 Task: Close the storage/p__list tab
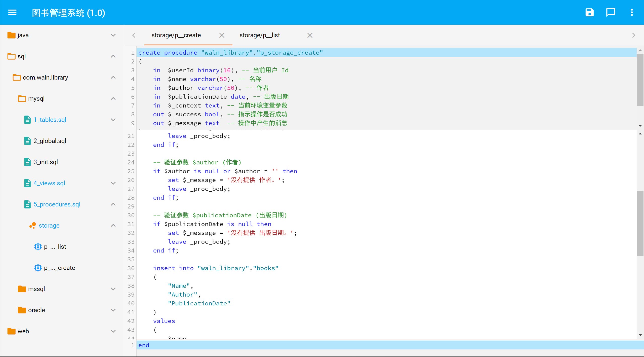click(x=310, y=35)
